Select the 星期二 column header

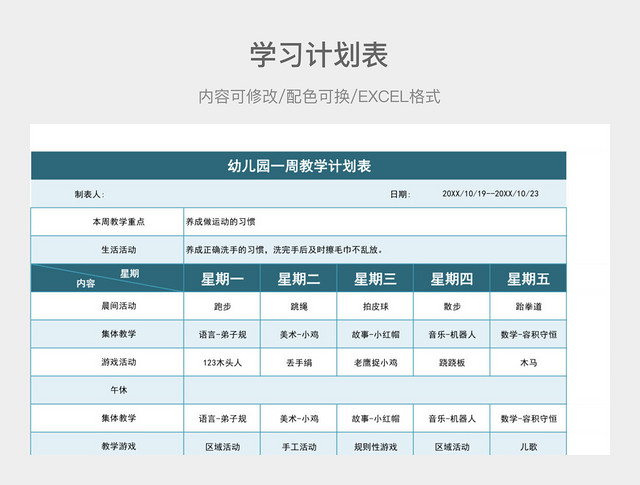click(299, 278)
